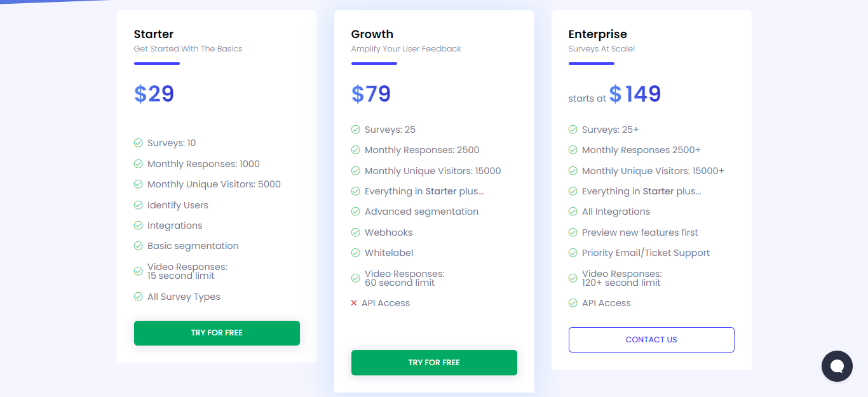Click the checkmark beside Identify Users
868x397 pixels.
pos(138,205)
